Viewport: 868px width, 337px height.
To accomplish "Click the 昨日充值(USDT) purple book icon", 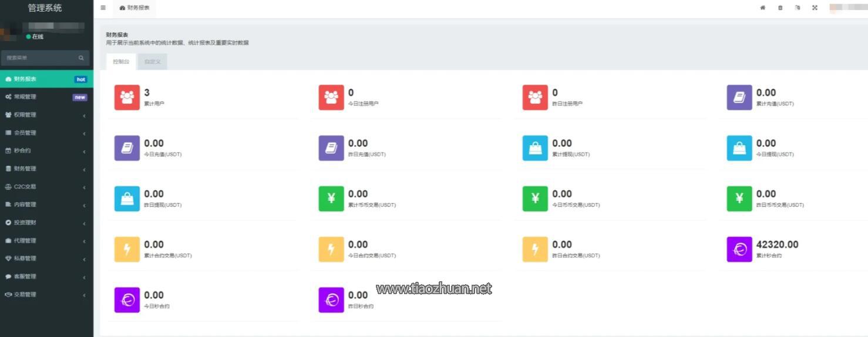I will (x=331, y=148).
